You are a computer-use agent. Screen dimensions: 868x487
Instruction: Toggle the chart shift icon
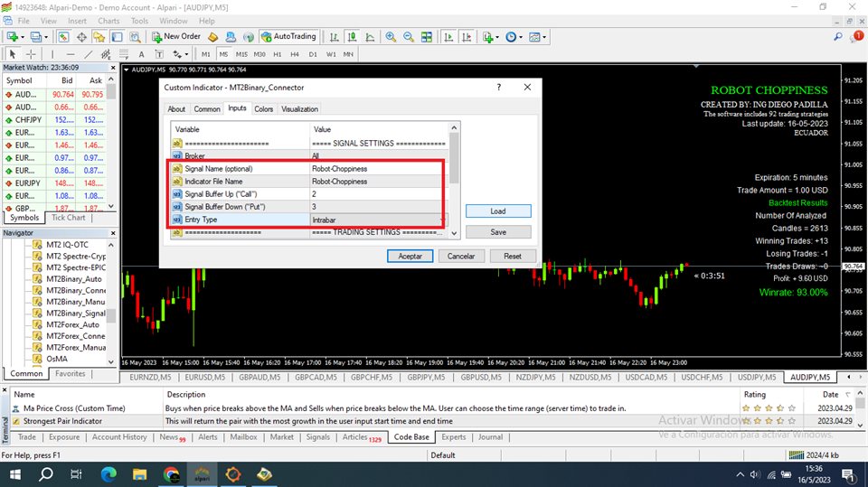click(467, 36)
